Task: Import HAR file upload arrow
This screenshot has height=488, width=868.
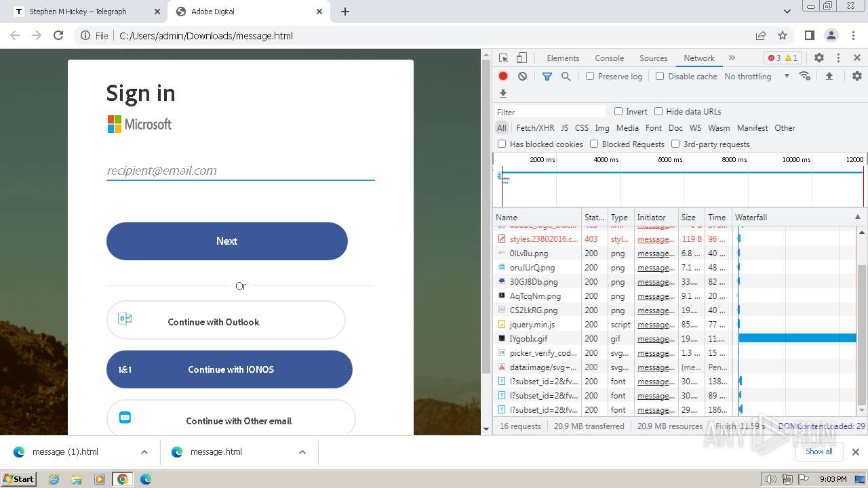Action: coord(829,77)
